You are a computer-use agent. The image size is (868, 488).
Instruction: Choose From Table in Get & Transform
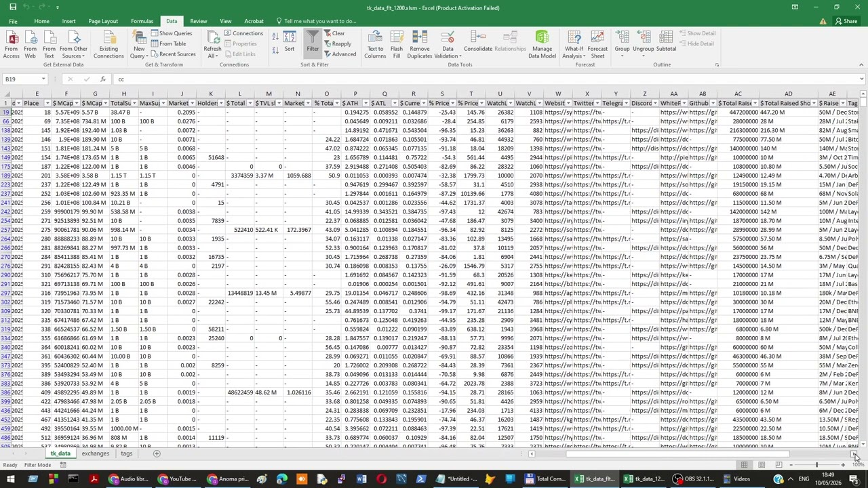pos(169,44)
